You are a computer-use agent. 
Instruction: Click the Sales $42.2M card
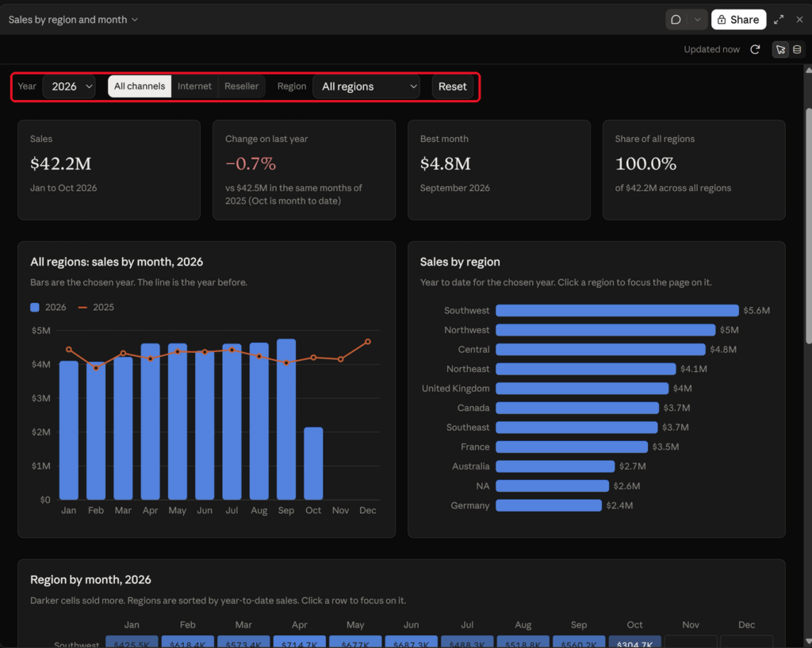[x=109, y=170]
